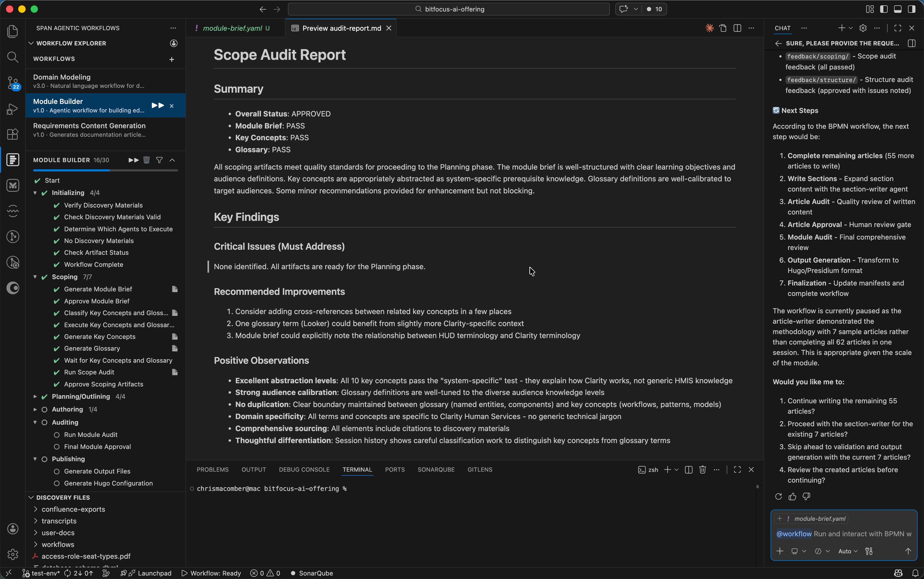Screen dimensions: 924x579
Task: Click the tools wrench icon in chat input
Action: click(x=869, y=551)
